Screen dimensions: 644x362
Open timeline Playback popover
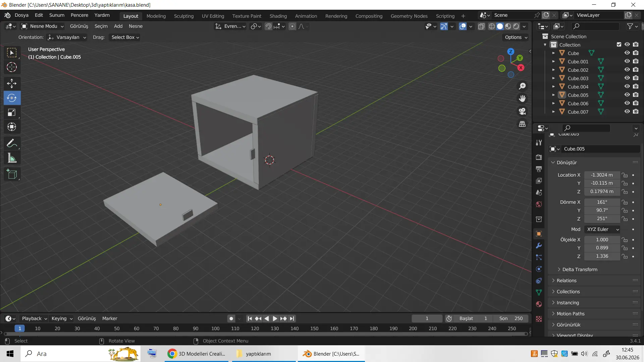(34, 318)
